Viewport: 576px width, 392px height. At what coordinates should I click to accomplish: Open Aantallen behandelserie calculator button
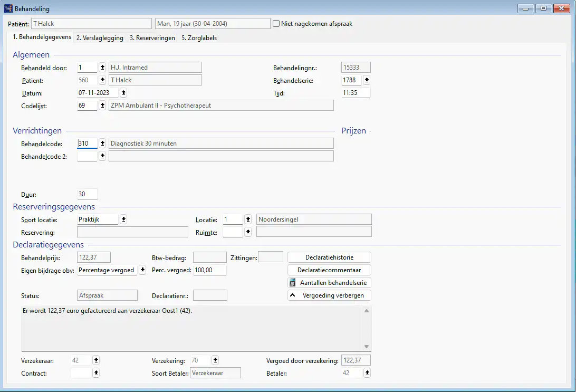[x=329, y=283]
